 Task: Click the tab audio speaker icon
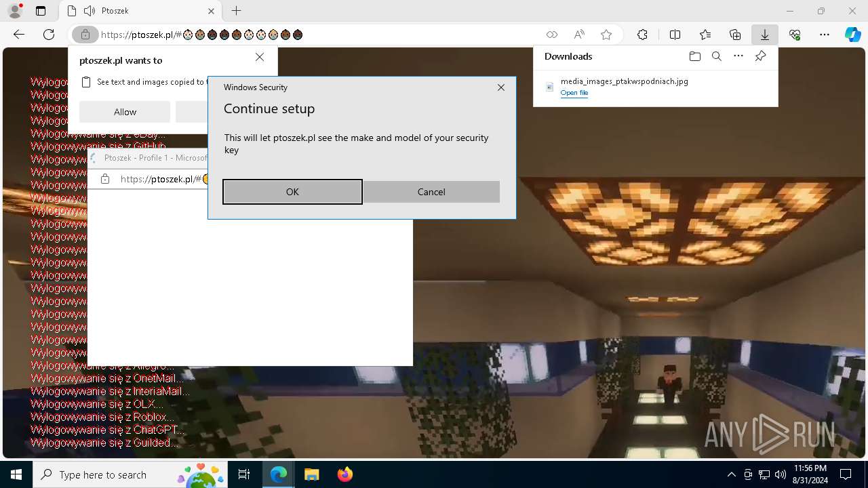89,11
